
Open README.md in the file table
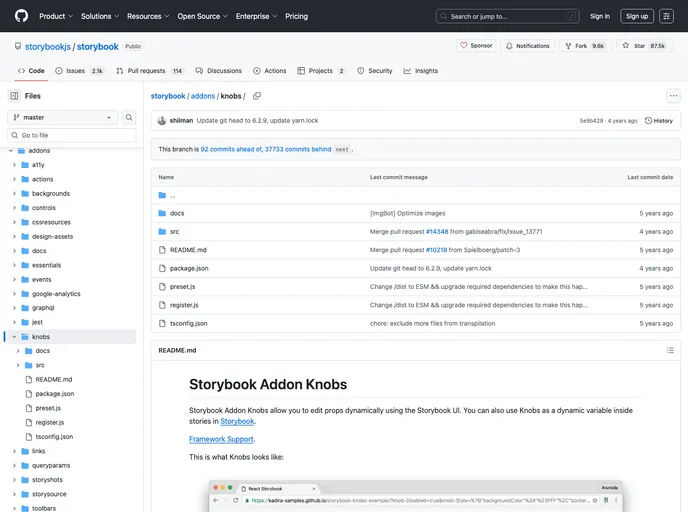188,250
